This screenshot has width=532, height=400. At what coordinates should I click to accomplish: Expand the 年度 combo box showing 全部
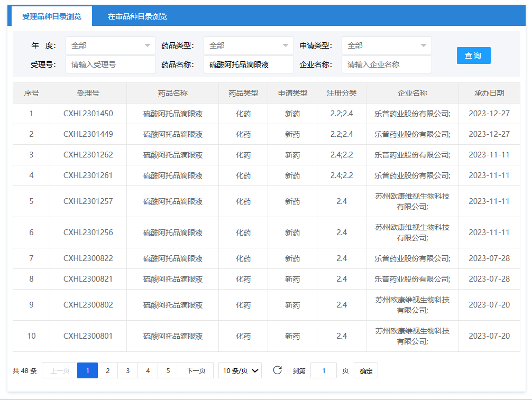(x=110, y=45)
